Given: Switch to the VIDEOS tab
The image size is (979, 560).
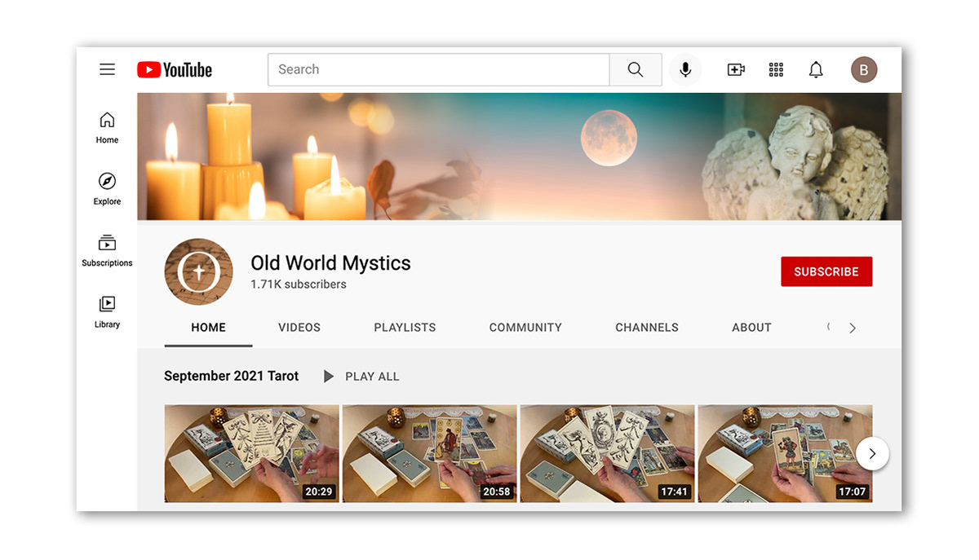Looking at the screenshot, I should tap(299, 328).
